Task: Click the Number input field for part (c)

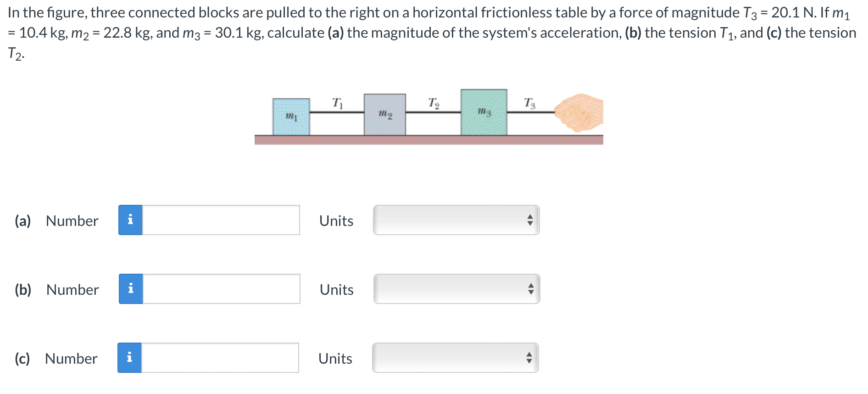Action: pos(220,358)
